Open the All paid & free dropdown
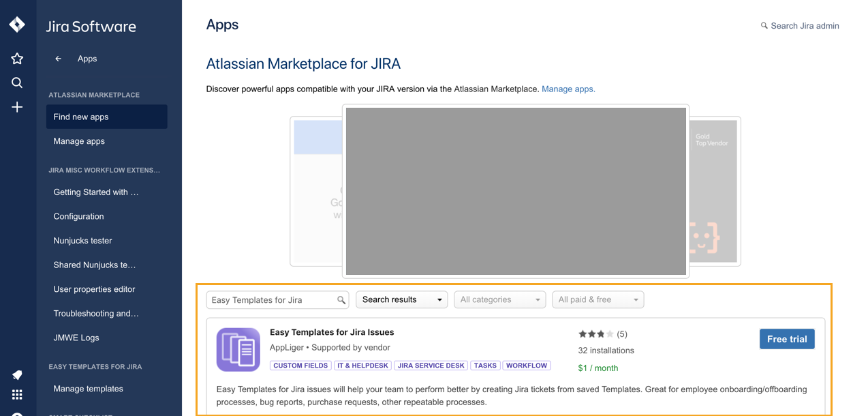 [x=598, y=300]
